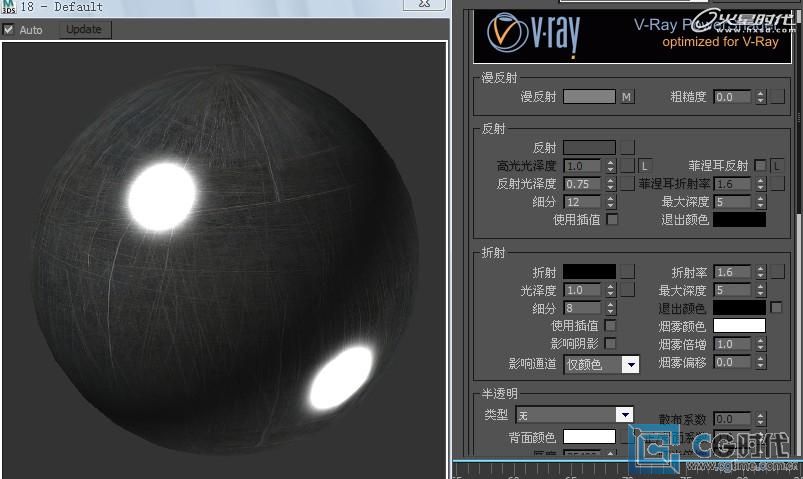Open the reflection 退出颜色 black swatch

[x=739, y=219]
